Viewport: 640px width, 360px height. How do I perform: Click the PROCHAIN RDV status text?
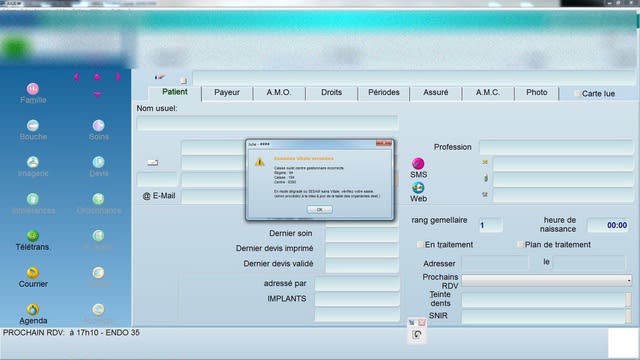71,333
